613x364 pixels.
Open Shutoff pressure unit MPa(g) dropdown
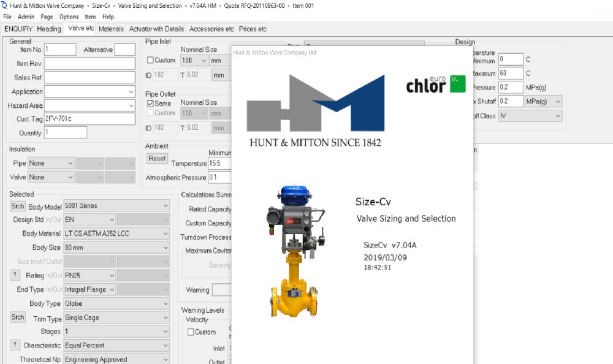543,101
